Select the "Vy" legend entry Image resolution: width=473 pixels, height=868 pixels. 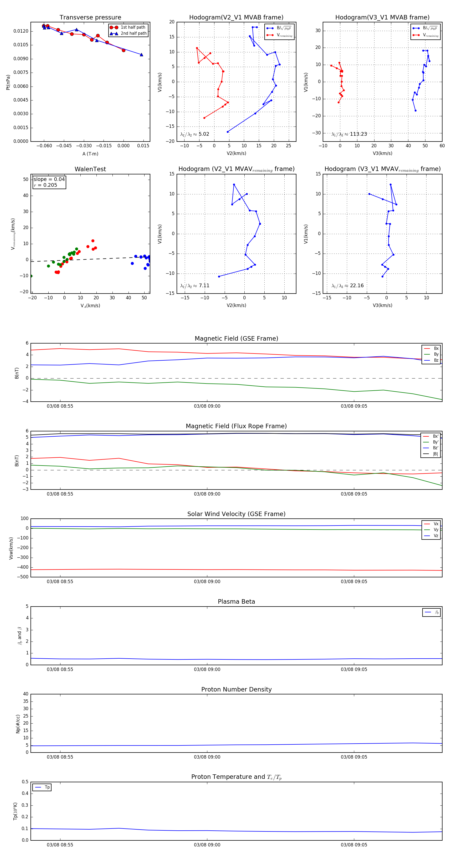click(431, 530)
